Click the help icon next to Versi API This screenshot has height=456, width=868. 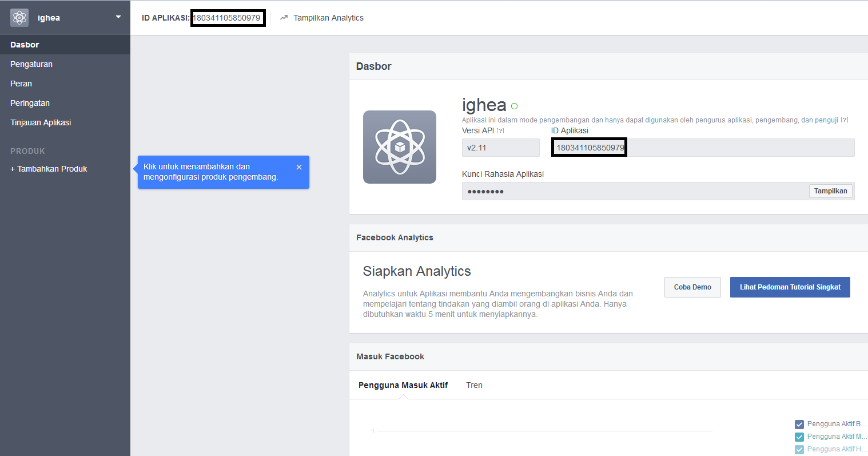click(x=500, y=131)
